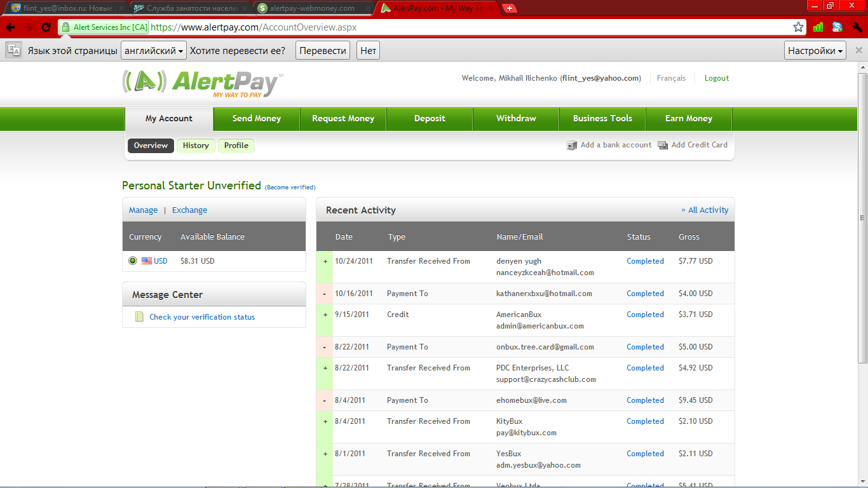Reload the page with the refresh icon
This screenshot has height=488, width=868.
[x=46, y=27]
